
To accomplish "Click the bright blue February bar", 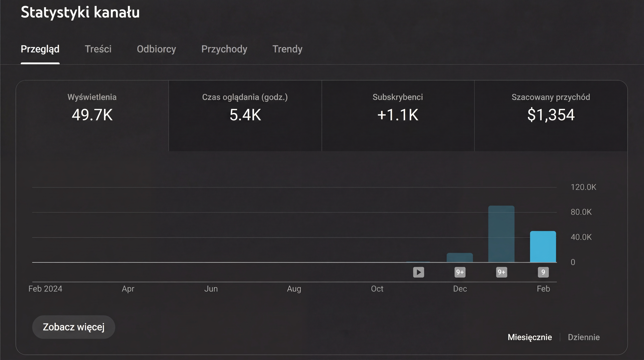I will [x=543, y=247].
